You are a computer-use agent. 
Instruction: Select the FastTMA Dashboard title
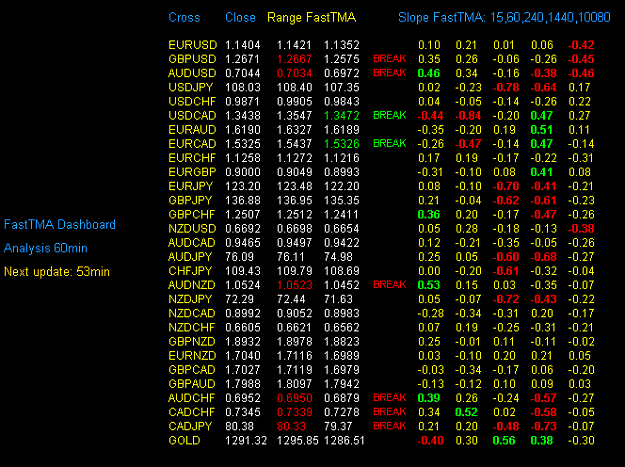(x=60, y=224)
